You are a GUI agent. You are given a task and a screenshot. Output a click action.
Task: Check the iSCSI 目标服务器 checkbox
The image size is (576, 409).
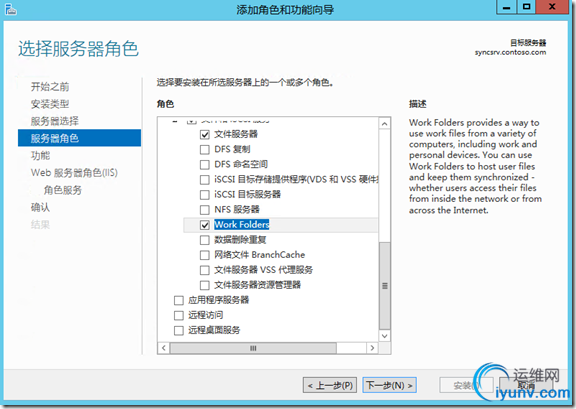(x=205, y=195)
